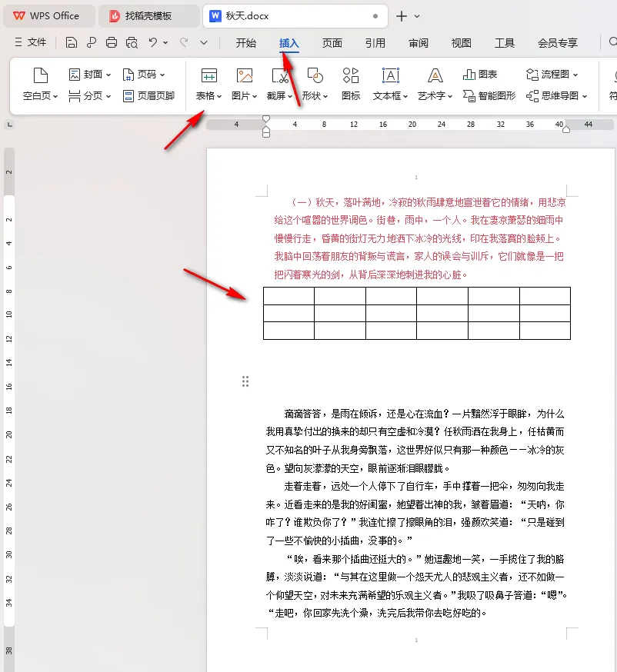Click the Page Break icon
The image size is (617, 672).
tap(74, 96)
